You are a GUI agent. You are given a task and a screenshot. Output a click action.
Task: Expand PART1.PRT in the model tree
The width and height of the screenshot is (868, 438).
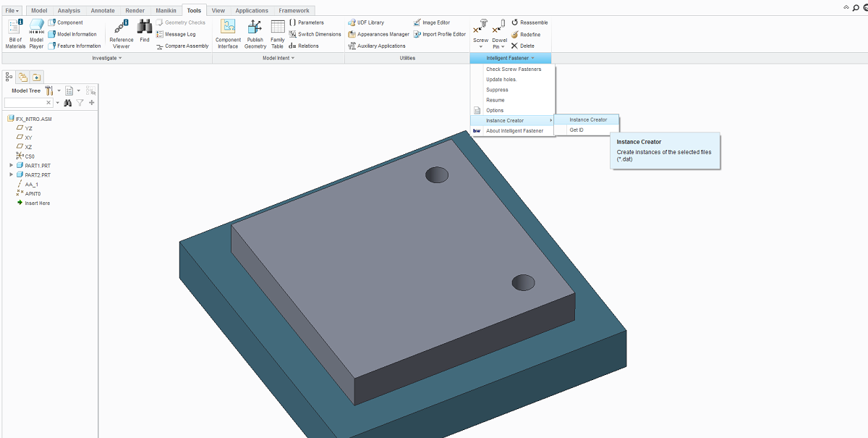pyautogui.click(x=10, y=165)
